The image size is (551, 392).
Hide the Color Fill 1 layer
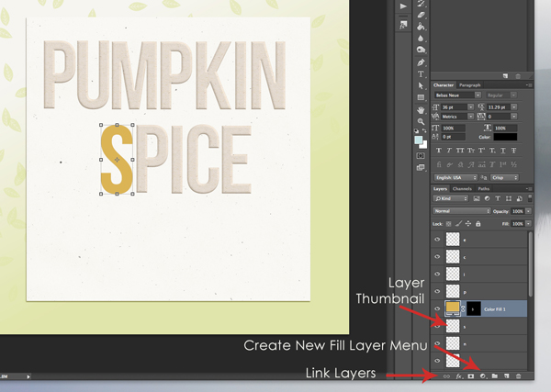click(x=438, y=308)
